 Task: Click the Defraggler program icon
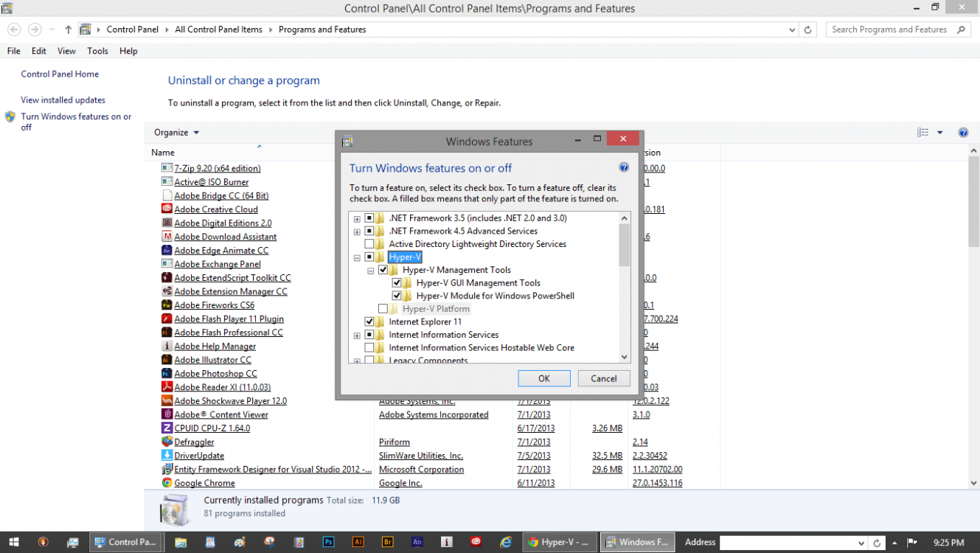tap(167, 442)
